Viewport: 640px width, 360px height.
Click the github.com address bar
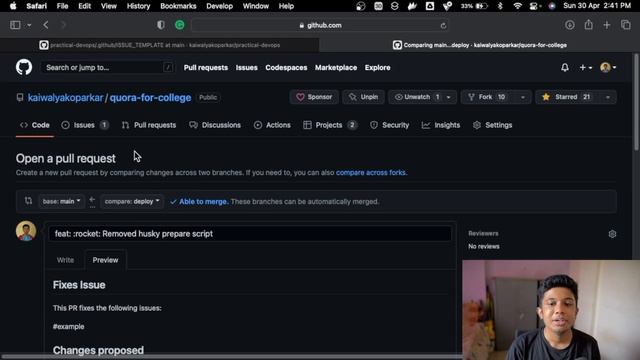pyautogui.click(x=320, y=25)
